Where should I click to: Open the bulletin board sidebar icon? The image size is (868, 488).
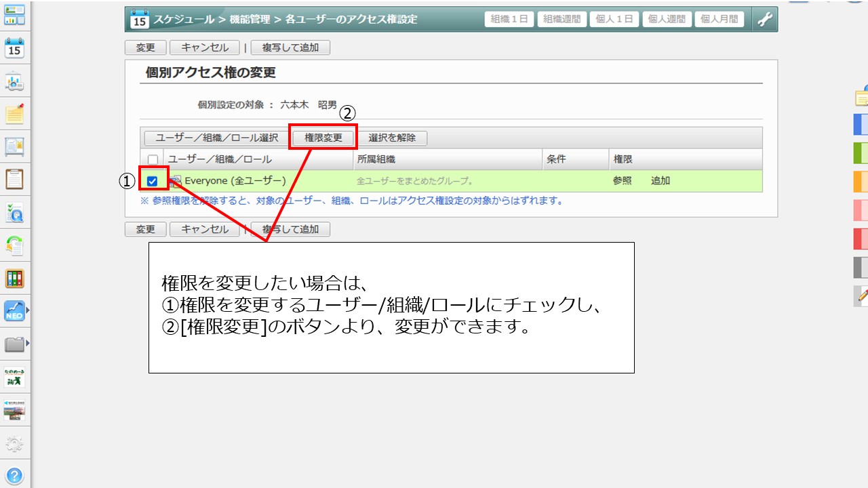(14, 146)
